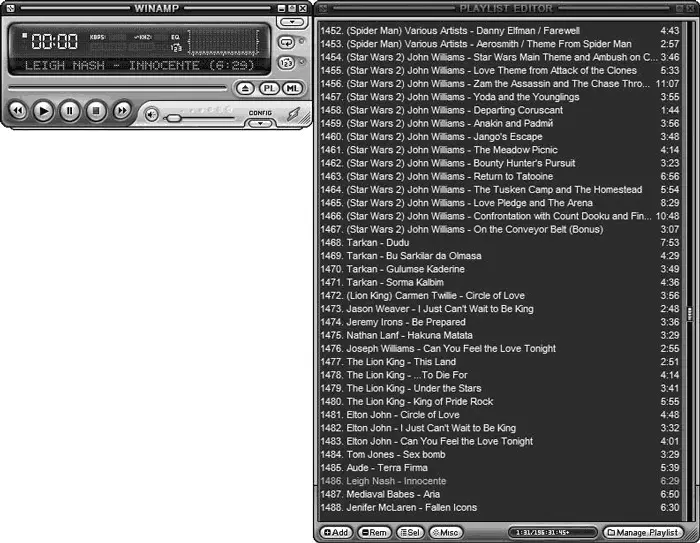The height and width of the screenshot is (543, 700).
Task: Select track 1484 Tom Jones - Sex bomb
Action: tap(390, 454)
